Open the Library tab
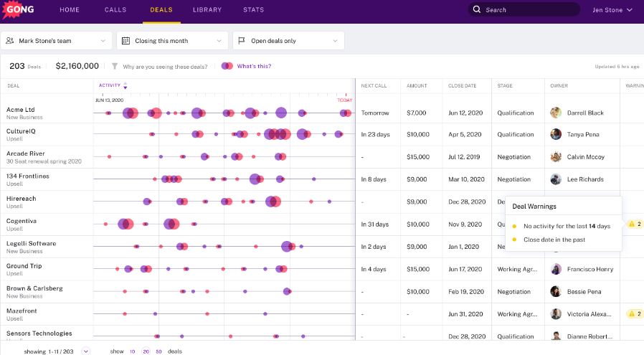The height and width of the screenshot is (355, 644). (x=207, y=10)
